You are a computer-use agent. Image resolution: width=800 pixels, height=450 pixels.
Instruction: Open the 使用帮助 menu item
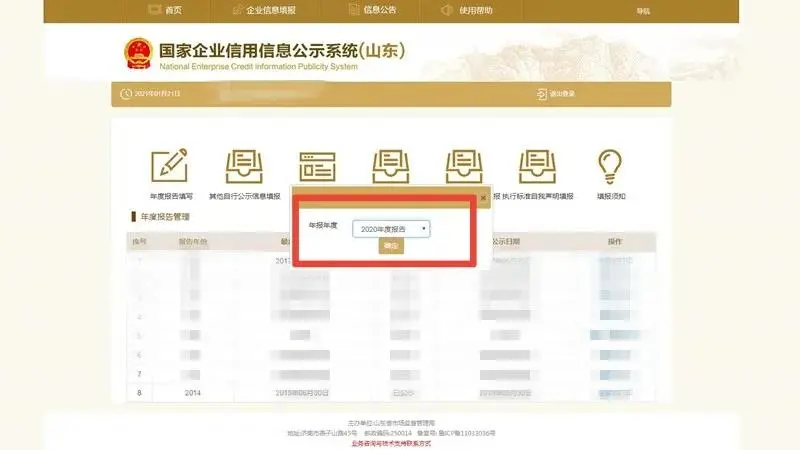(x=467, y=10)
